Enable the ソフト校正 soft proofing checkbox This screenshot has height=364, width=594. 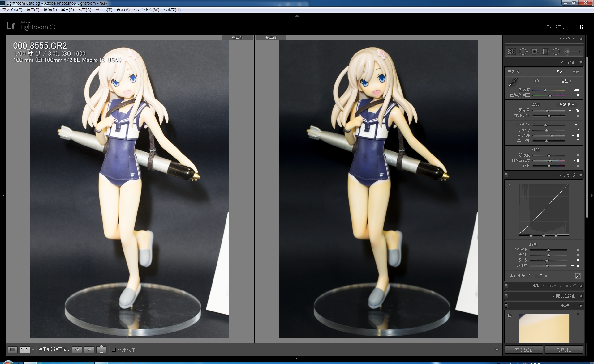[114, 350]
